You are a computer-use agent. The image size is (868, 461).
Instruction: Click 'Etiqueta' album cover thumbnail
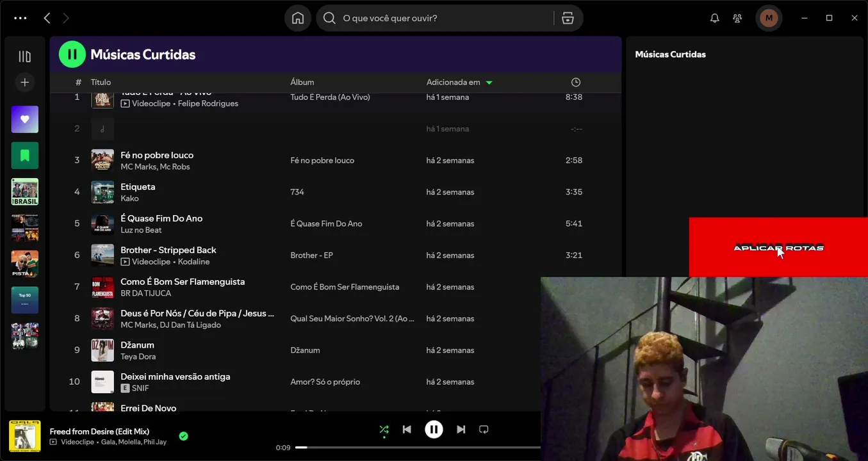point(102,192)
